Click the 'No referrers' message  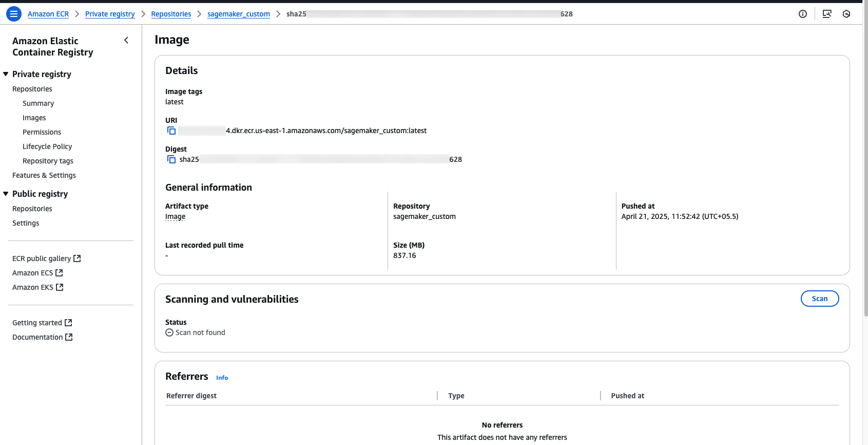point(502,425)
